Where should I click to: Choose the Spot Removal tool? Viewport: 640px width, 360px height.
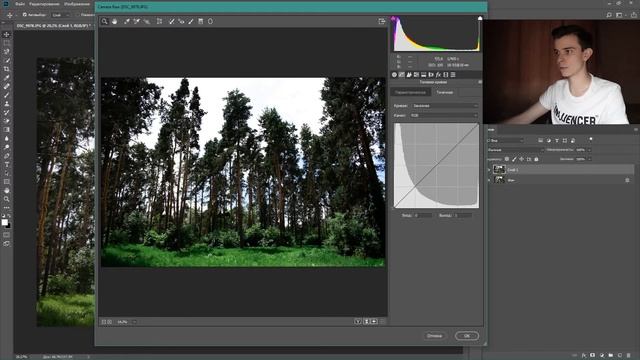pos(171,21)
